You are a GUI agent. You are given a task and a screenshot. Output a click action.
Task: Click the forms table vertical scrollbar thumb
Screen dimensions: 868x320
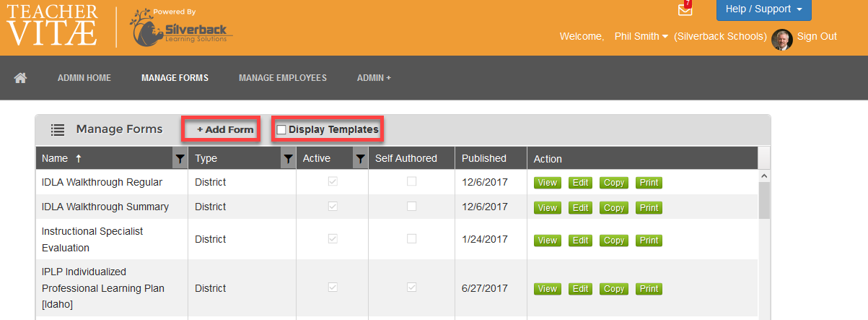[x=764, y=199]
